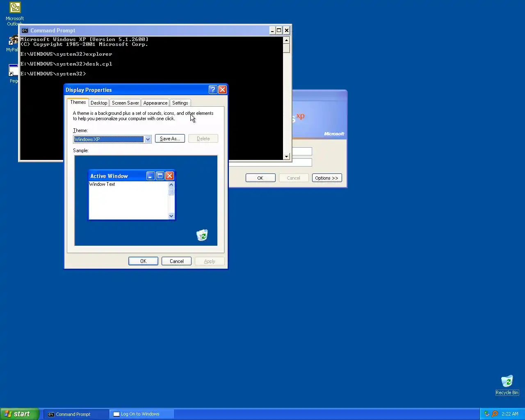This screenshot has height=420, width=525.
Task: Close the Display Properties dialog
Action: 222,90
